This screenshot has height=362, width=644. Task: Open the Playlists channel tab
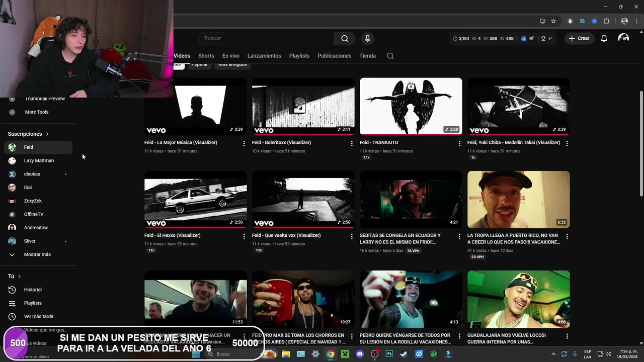point(299,56)
